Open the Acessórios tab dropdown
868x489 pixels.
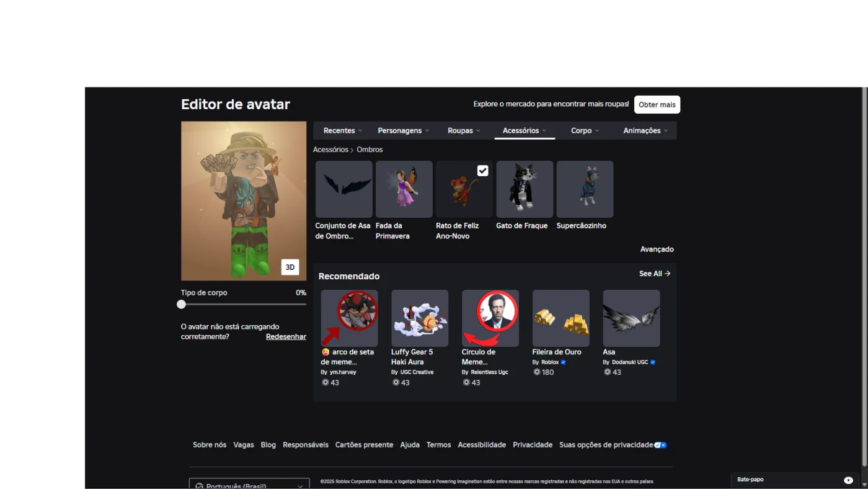click(x=525, y=130)
